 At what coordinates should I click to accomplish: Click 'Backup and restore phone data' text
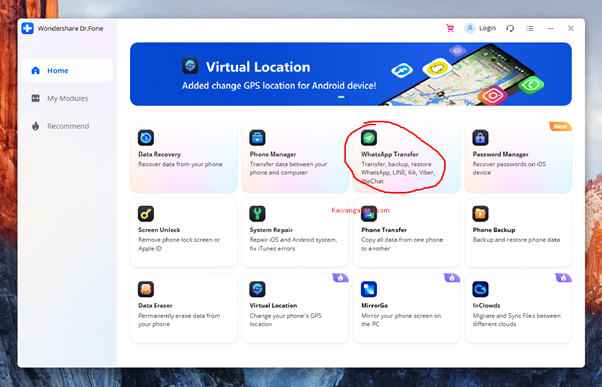click(x=516, y=240)
